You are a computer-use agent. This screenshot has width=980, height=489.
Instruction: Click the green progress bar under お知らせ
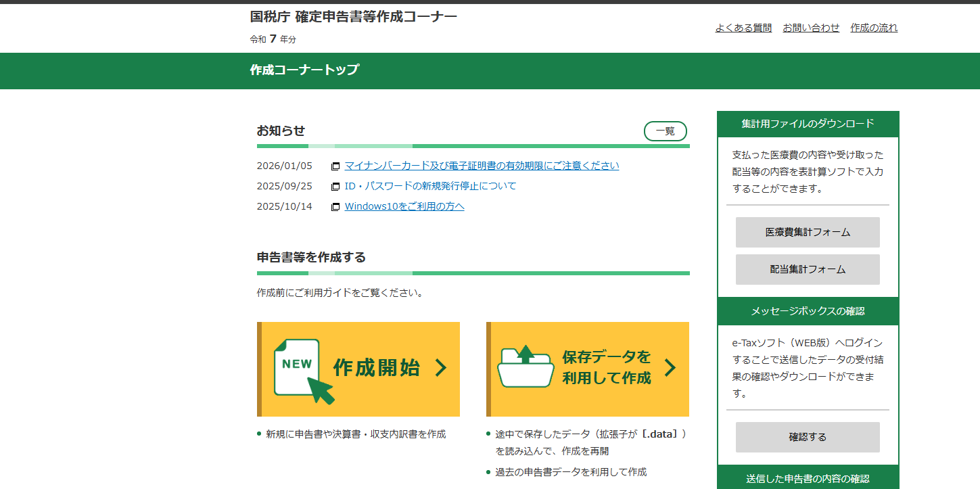[473, 145]
